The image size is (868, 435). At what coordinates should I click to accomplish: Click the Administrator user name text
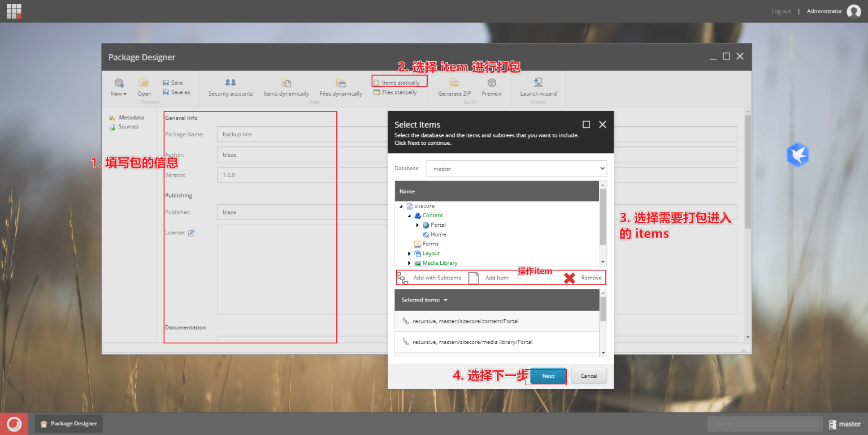[824, 11]
